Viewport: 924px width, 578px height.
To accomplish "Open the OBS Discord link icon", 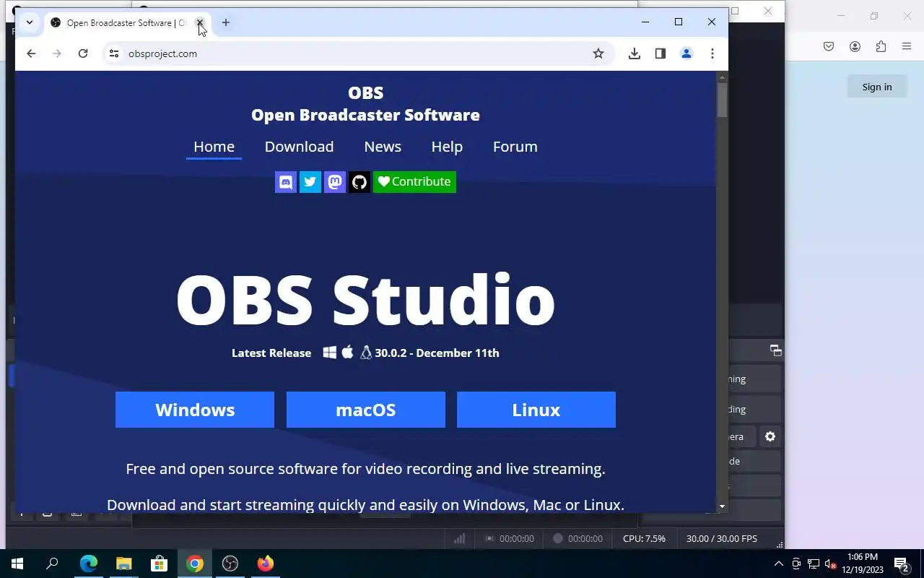I will [286, 181].
